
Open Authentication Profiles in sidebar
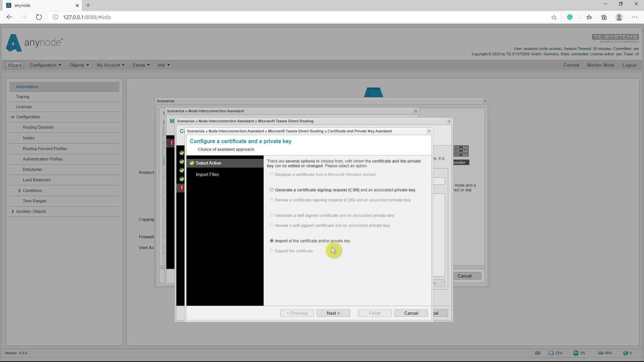coord(64,159)
